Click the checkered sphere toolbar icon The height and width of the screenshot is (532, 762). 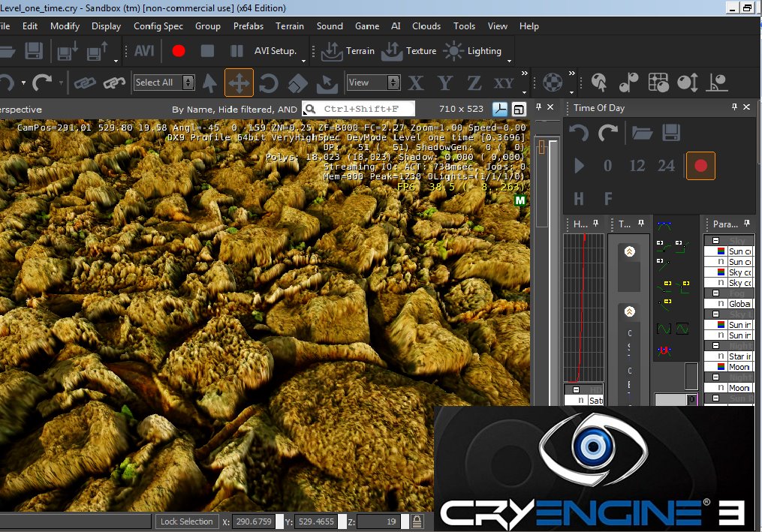point(553,83)
